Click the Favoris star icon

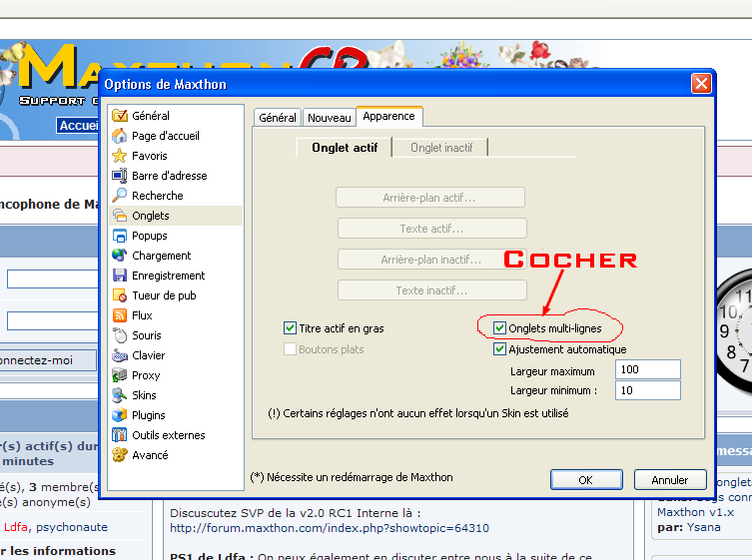(x=120, y=156)
